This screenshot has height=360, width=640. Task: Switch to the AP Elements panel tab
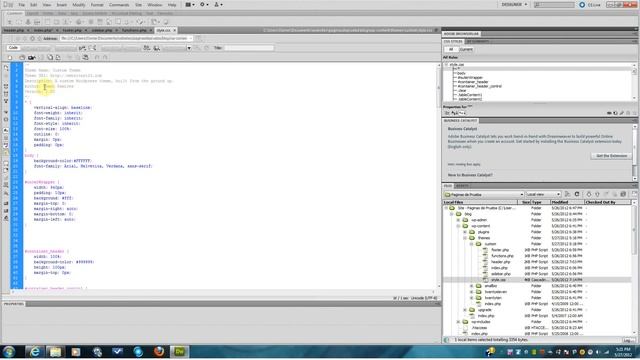pyautogui.click(x=477, y=42)
